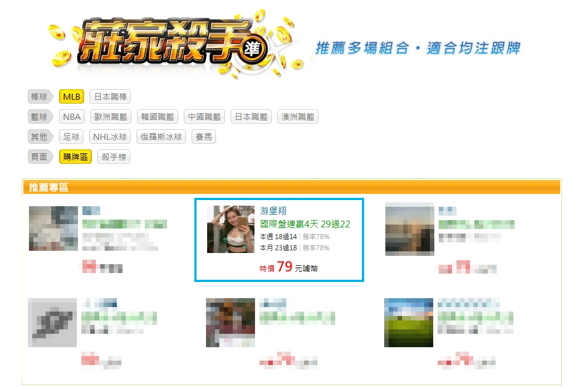Screen dimensions: 588x389
Task: Open 國際盤連贏4天 29過22 recommendation link
Action: coord(305,224)
